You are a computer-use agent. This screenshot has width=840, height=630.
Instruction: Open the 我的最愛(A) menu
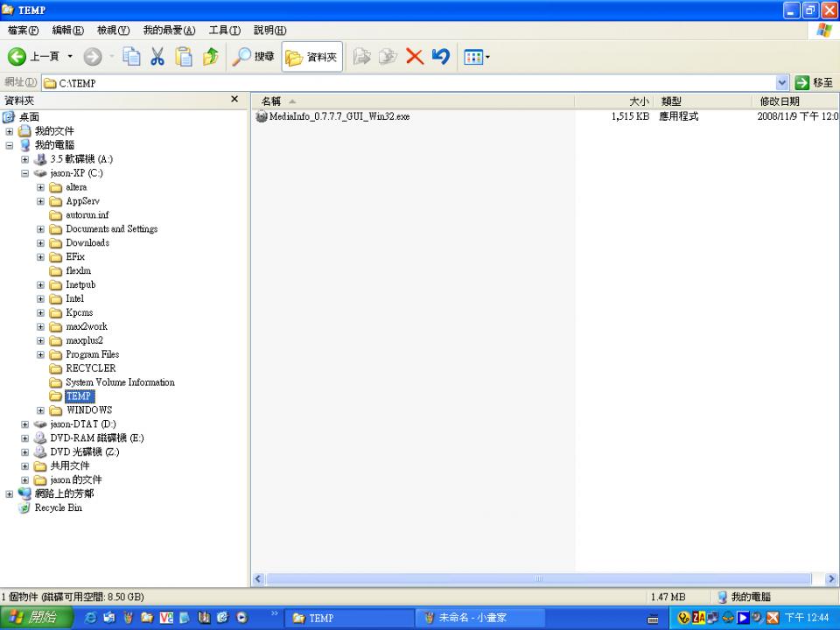[169, 31]
